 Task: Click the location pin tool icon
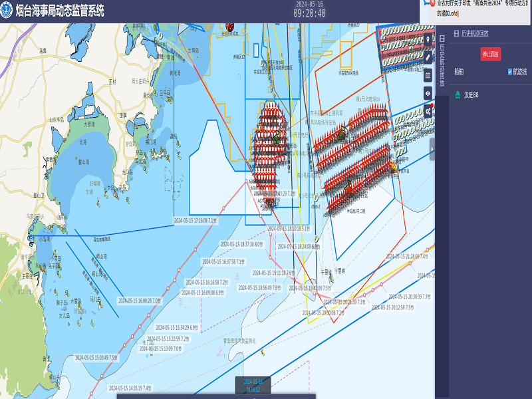coord(429,39)
